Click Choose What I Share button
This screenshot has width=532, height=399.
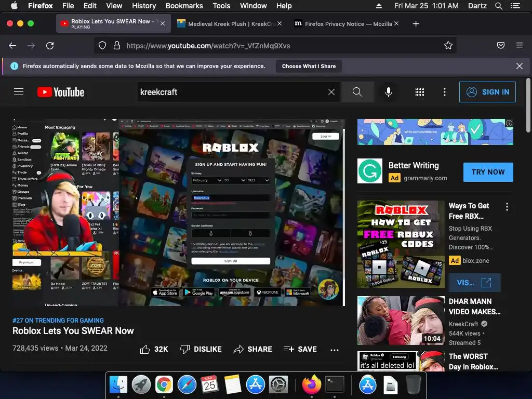309,66
